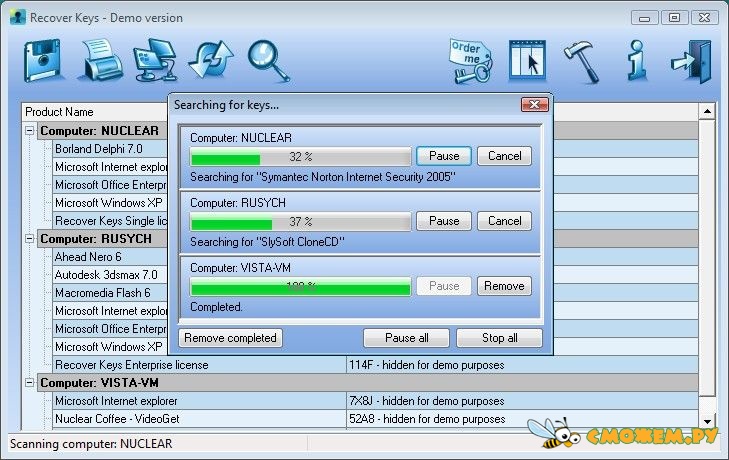The image size is (729, 460).
Task: Click key value '52A8 - hidden for demo purposes'
Action: point(427,419)
